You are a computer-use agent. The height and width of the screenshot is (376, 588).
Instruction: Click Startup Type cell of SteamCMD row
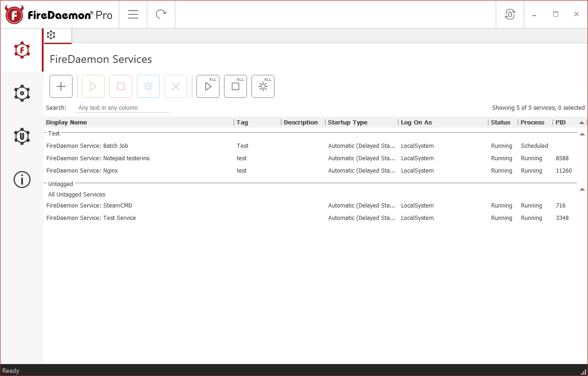(361, 206)
